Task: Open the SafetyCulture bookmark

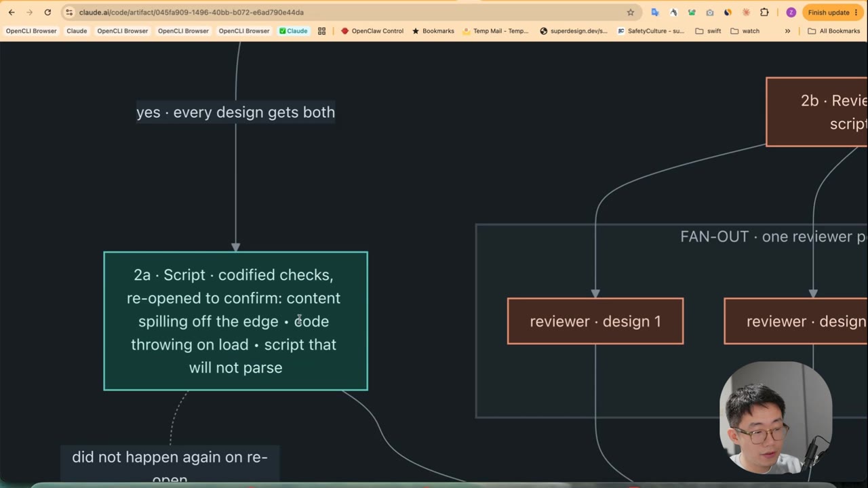Action: tap(651, 30)
